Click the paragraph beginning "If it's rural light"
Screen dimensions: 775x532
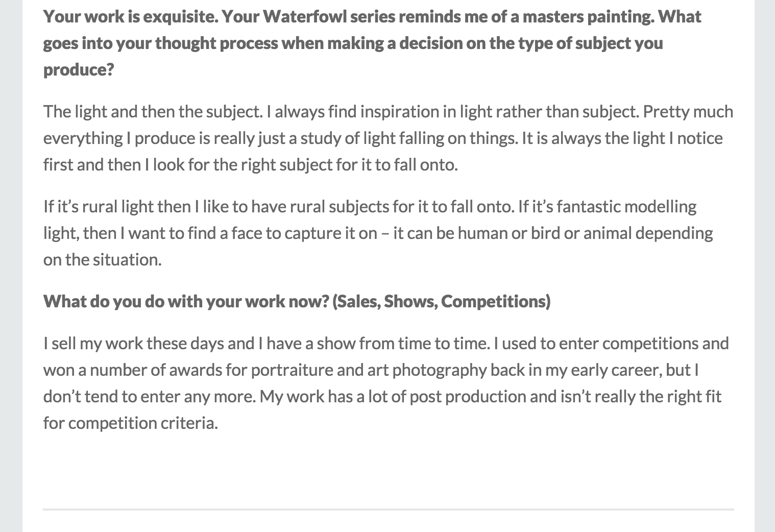pyautogui.click(x=378, y=233)
